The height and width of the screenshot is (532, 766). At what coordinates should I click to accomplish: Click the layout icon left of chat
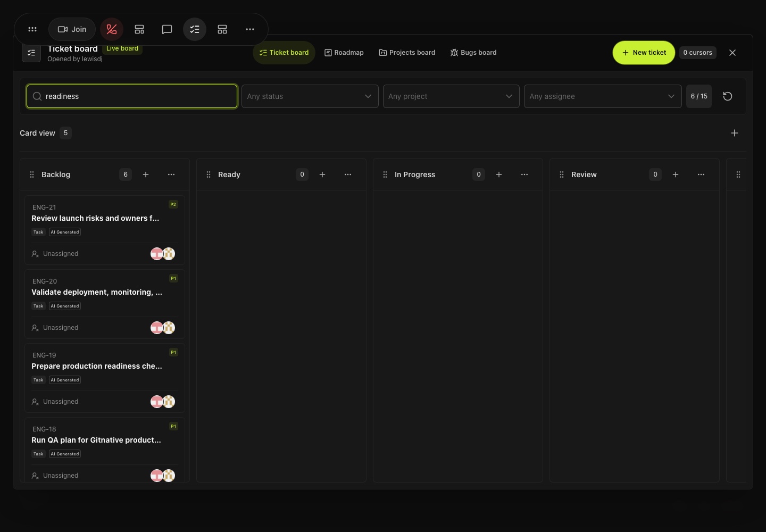139,29
